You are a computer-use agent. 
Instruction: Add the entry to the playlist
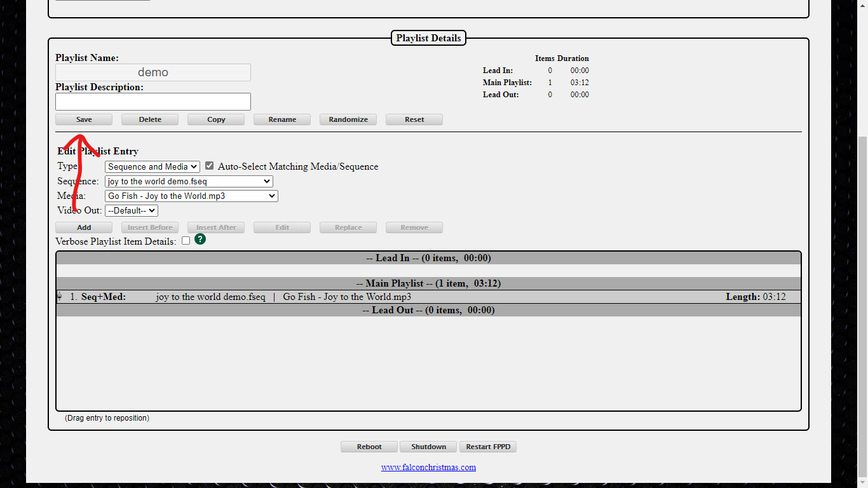coord(84,227)
